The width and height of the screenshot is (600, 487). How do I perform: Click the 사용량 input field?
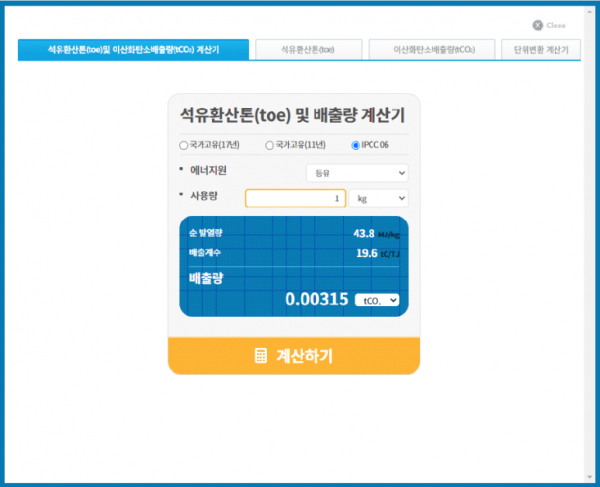295,198
